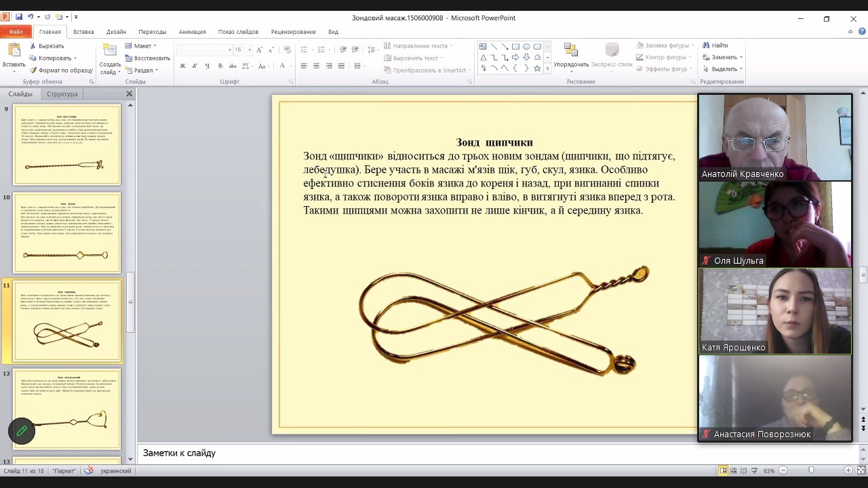
Task: Open the font size dropdown
Action: click(250, 49)
